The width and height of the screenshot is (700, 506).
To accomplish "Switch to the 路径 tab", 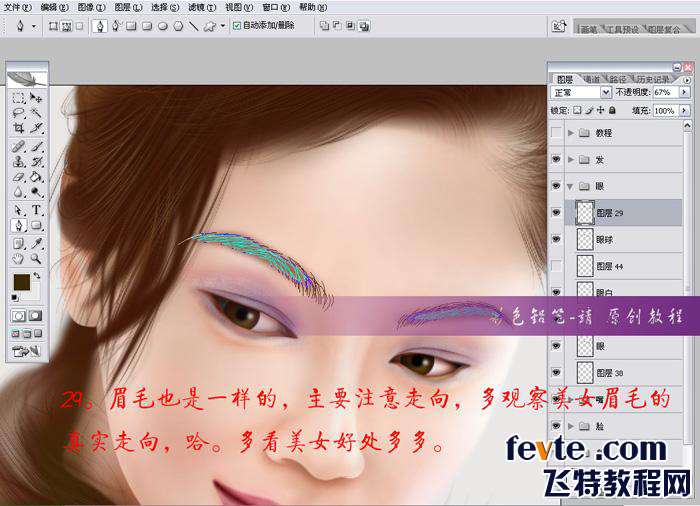I will [617, 79].
